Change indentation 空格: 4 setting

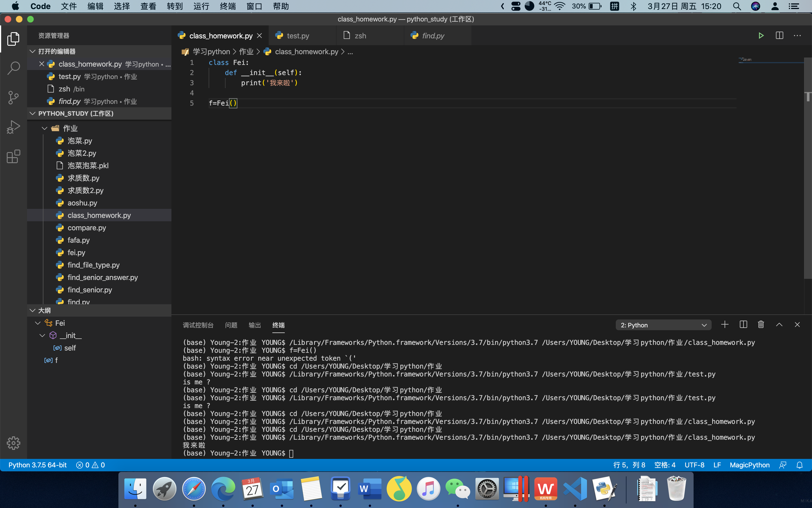coord(665,465)
